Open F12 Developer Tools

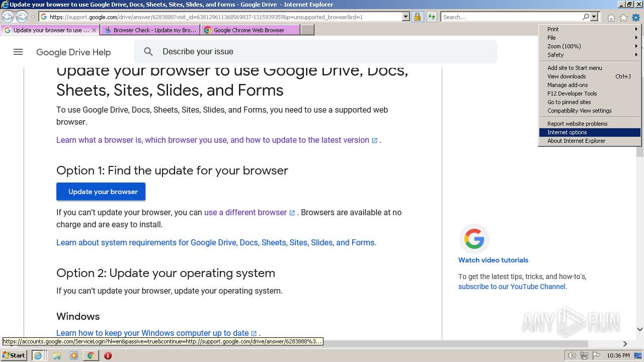coord(590,94)
